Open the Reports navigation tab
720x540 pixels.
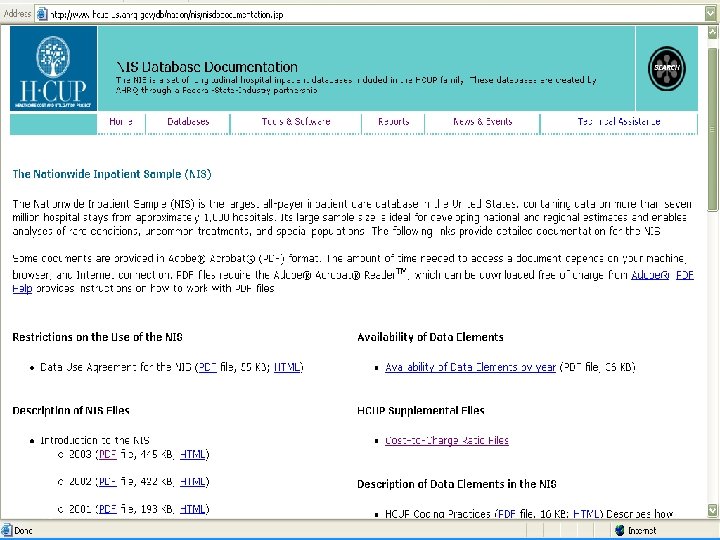pos(394,122)
